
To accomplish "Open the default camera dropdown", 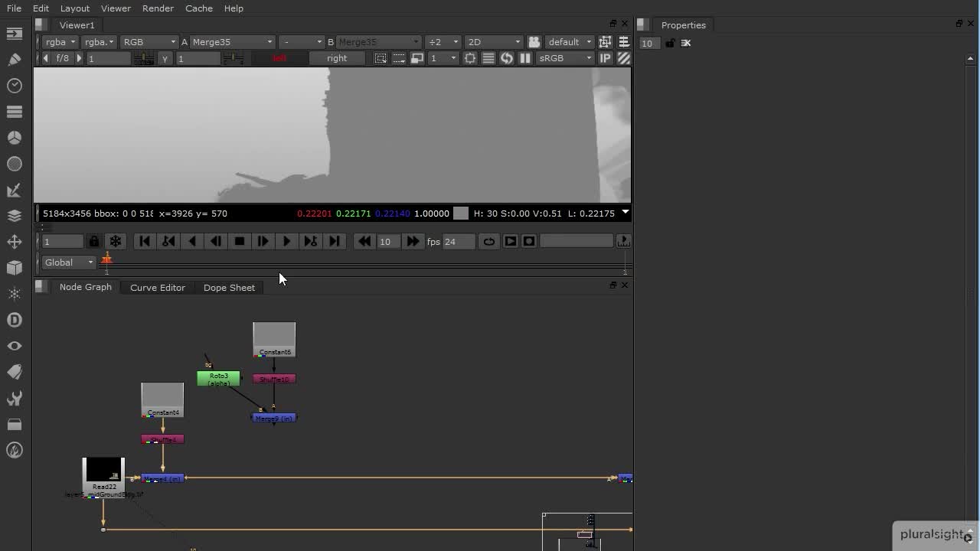I will [x=570, y=42].
